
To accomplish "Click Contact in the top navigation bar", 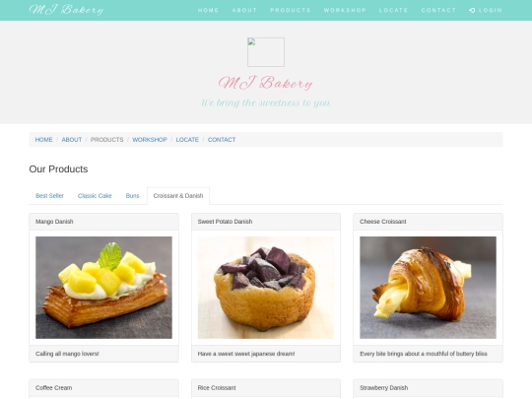I will click(x=438, y=10).
